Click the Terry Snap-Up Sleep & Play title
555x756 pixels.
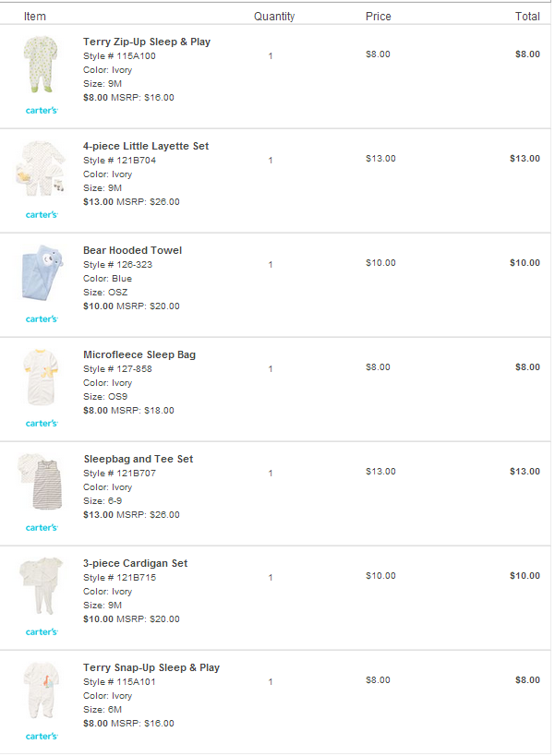pyautogui.click(x=151, y=667)
